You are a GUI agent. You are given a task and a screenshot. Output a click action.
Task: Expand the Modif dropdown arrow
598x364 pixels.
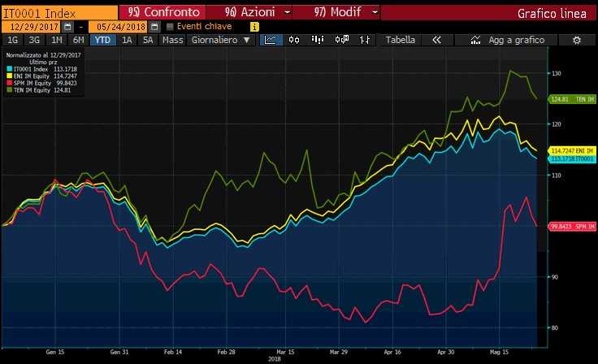(x=375, y=12)
